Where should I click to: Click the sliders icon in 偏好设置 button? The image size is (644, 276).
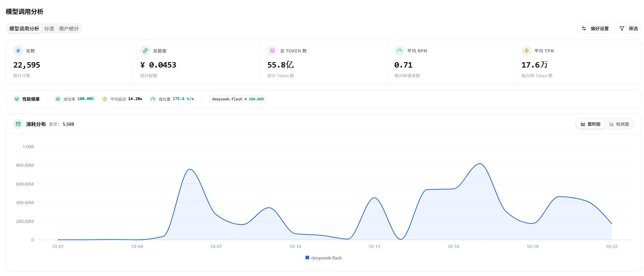point(584,29)
